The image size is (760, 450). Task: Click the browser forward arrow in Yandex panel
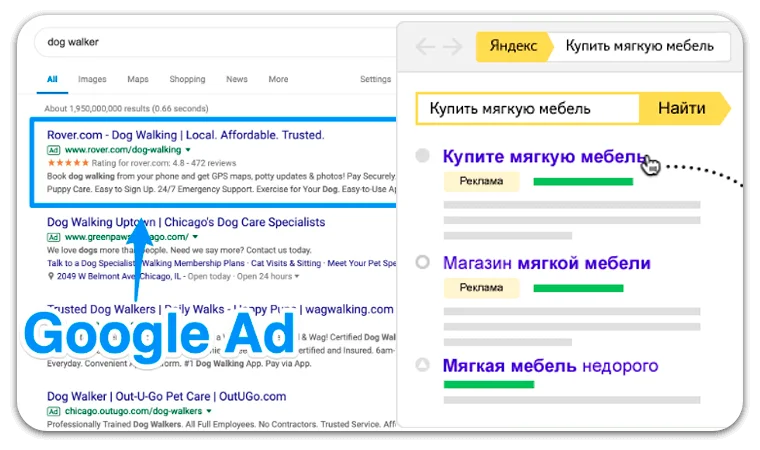point(452,47)
